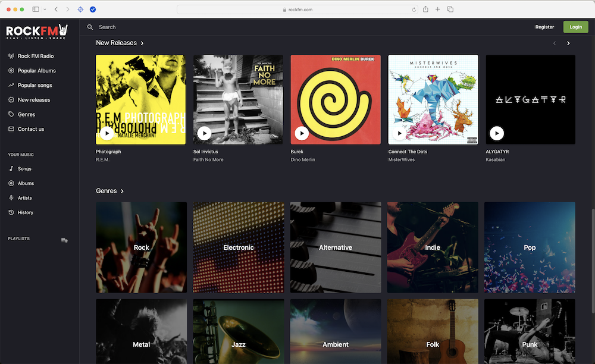Open the Rock genre tile
The width and height of the screenshot is (595, 364).
pyautogui.click(x=141, y=247)
